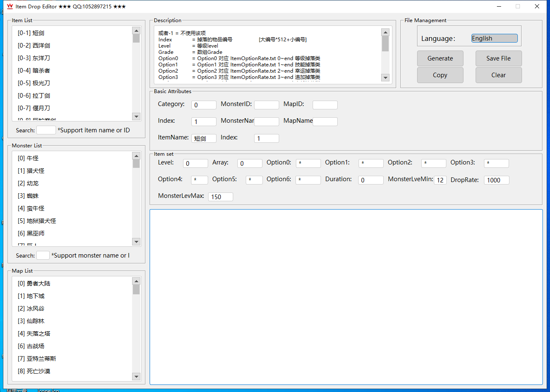550x392 pixels.
Task: Click the MonsterName input field
Action: [267, 122]
